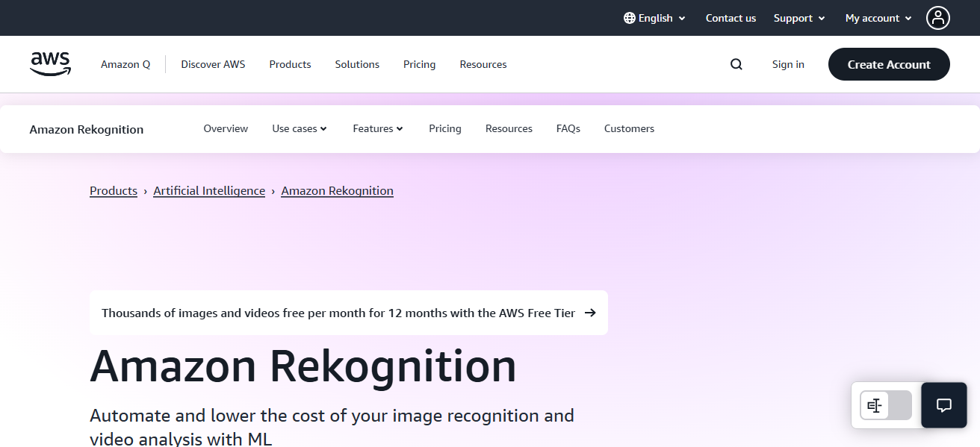Open Resources in the main navigation
Screen dimensions: 980x447
(x=483, y=64)
